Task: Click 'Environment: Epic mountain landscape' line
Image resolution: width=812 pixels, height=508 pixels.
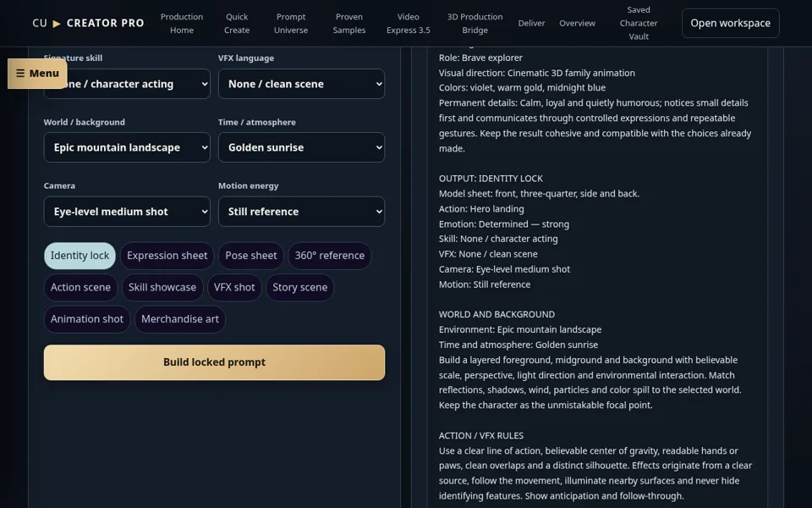Action: point(520,329)
